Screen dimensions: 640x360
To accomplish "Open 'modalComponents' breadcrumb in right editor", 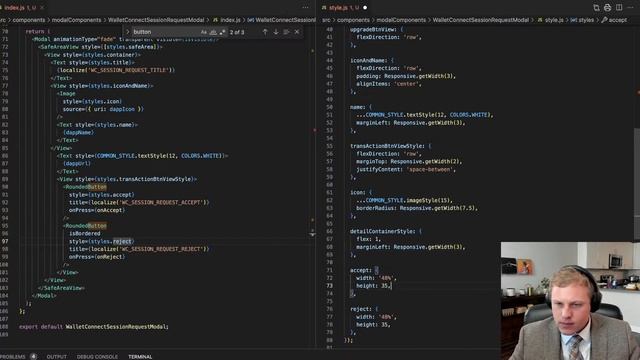I will 401,20.
